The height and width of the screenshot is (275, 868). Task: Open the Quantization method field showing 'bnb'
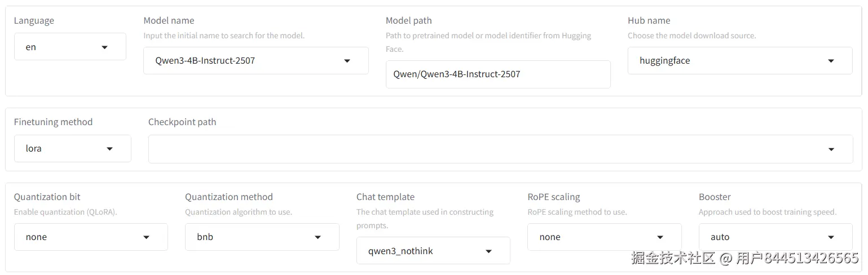[x=248, y=237]
